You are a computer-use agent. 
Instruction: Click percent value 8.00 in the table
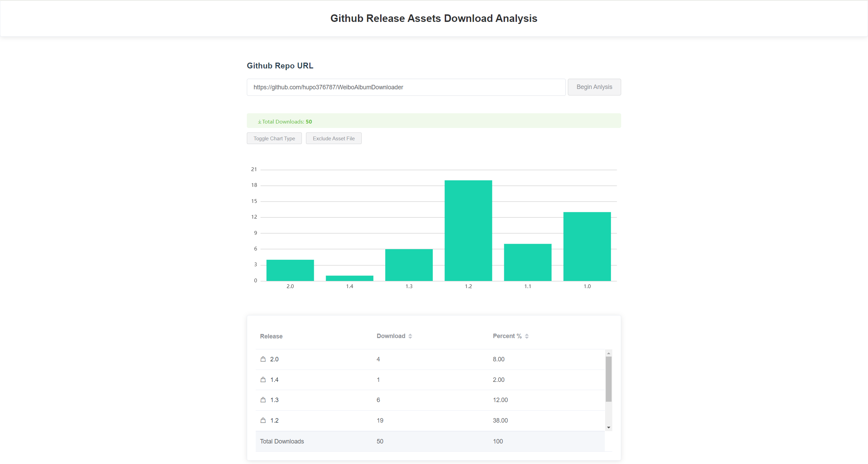498,359
